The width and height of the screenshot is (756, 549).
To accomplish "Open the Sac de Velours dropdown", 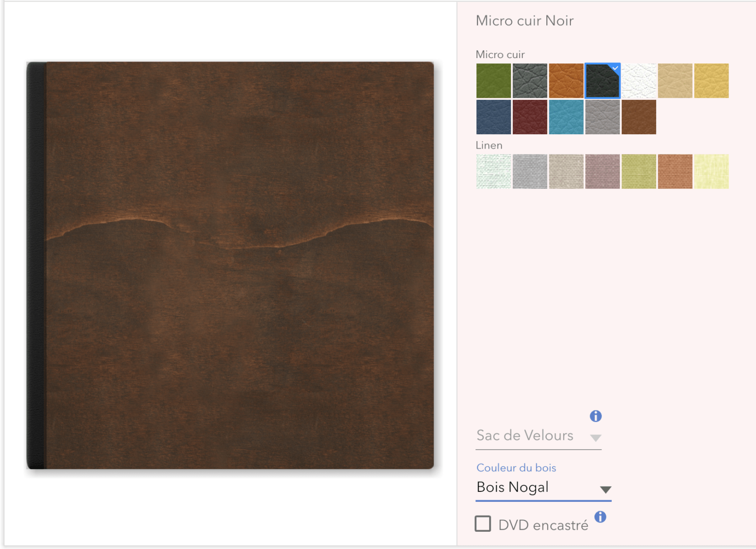I will point(538,436).
